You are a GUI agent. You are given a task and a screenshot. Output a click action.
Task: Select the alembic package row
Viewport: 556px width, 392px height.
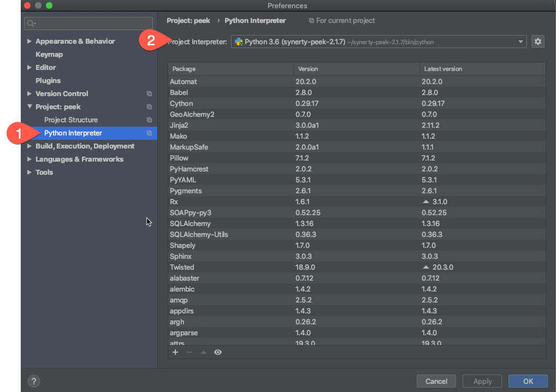coord(357,289)
